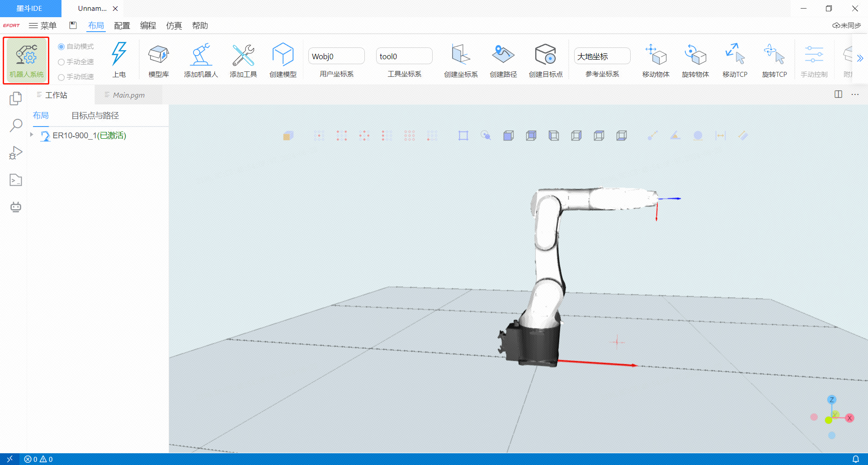
Task: Expand the ER10-900_1 tree node
Action: point(32,135)
